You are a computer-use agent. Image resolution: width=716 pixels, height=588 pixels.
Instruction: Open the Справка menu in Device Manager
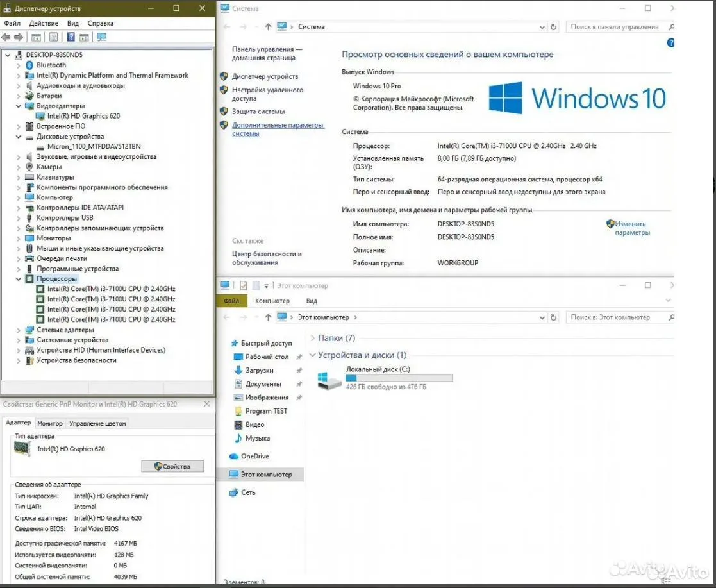tap(101, 23)
